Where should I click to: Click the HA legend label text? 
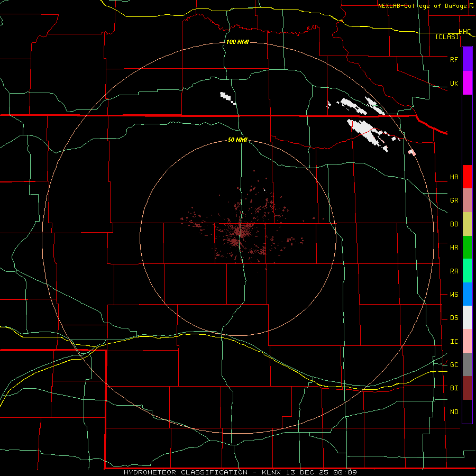click(454, 177)
